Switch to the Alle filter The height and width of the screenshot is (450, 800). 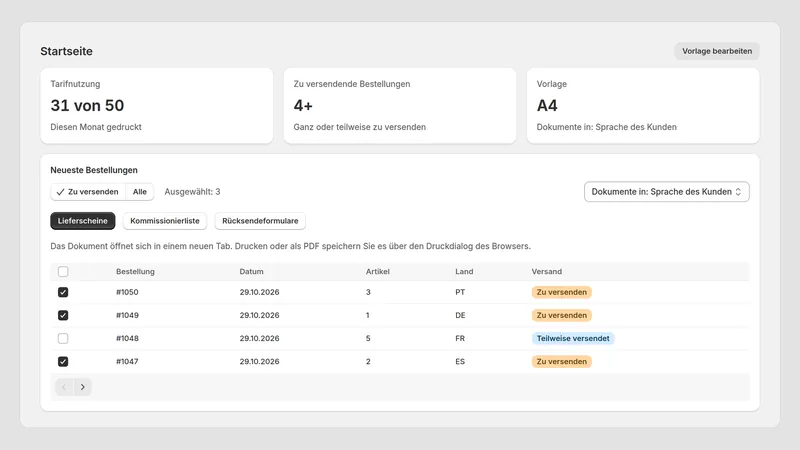[140, 192]
